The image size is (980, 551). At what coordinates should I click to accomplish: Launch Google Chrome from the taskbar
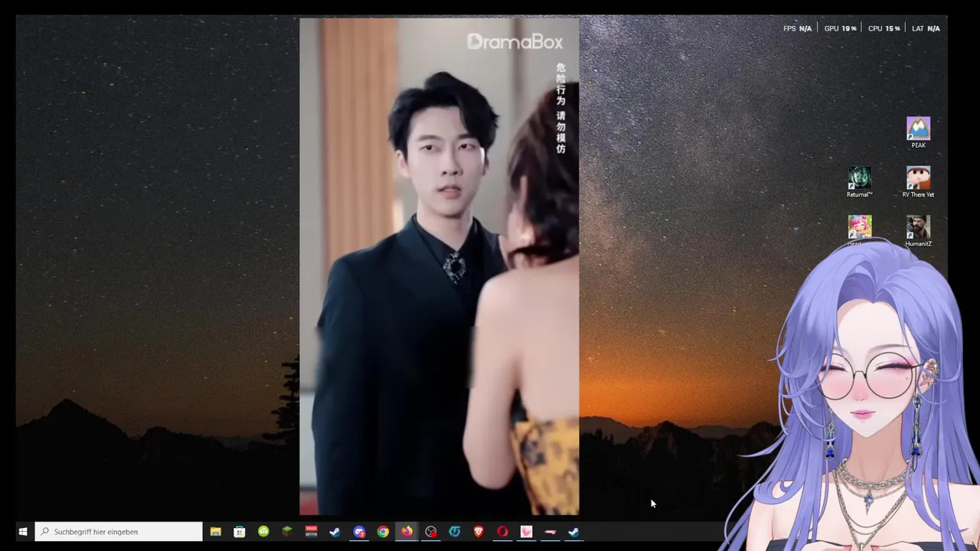(383, 532)
